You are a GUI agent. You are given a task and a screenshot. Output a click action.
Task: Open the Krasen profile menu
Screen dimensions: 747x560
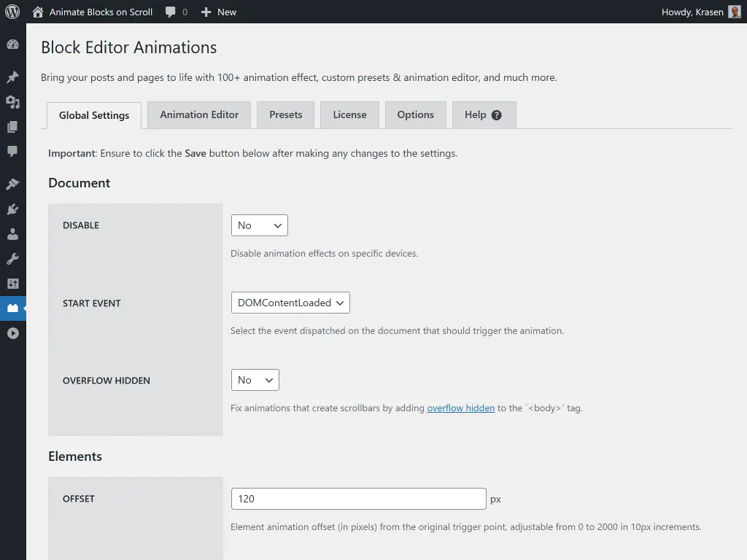(x=700, y=12)
